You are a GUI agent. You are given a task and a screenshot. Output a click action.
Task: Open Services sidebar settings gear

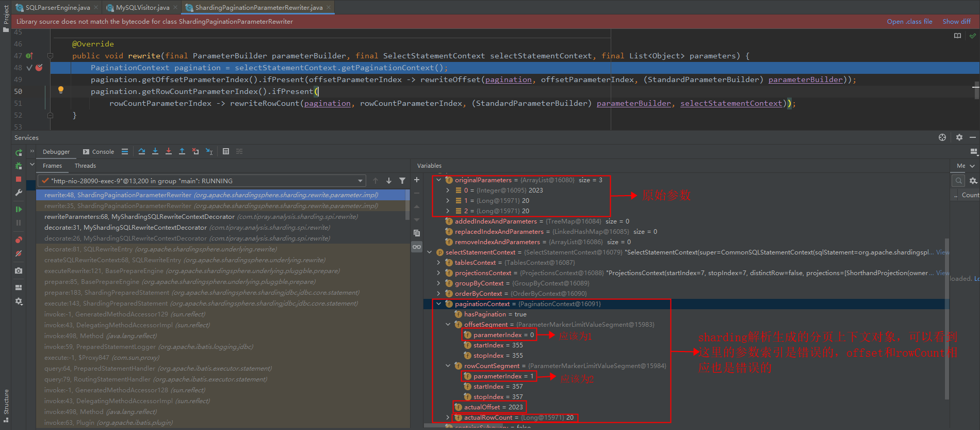(x=19, y=301)
